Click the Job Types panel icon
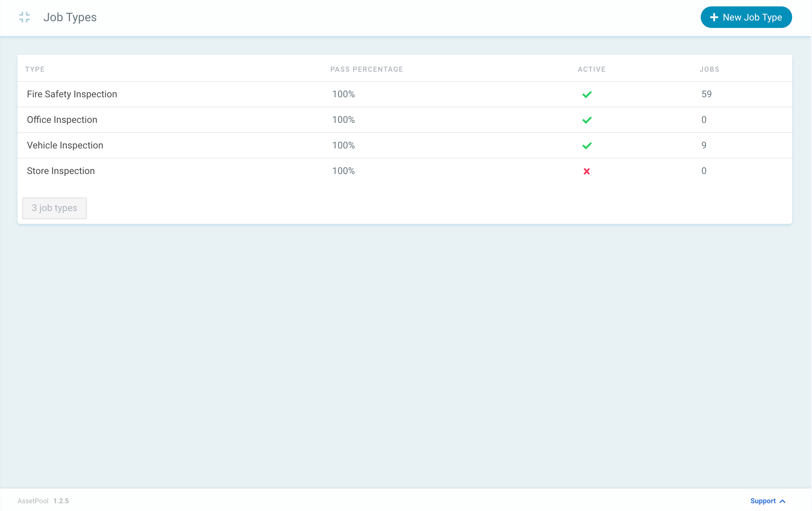This screenshot has height=511, width=812. [25, 17]
